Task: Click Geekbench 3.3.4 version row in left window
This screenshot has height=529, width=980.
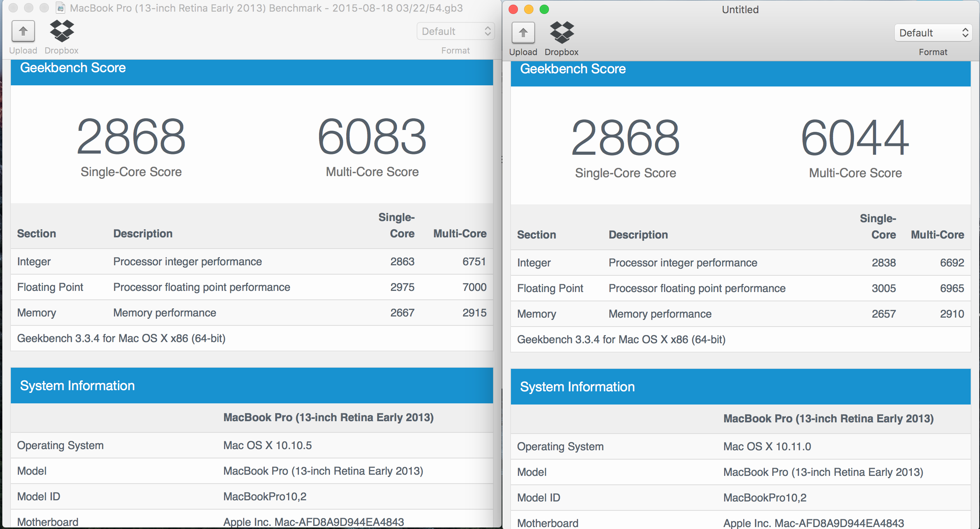Action: (x=252, y=338)
